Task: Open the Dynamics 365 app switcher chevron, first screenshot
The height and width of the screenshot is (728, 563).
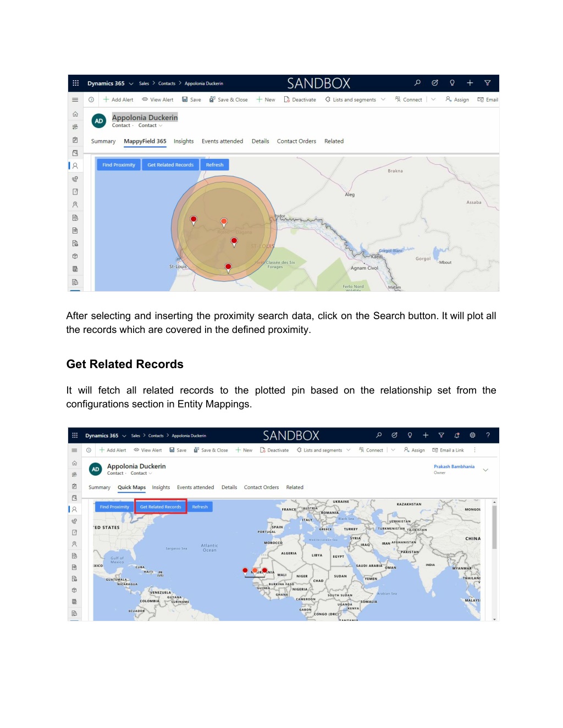Action: click(131, 84)
